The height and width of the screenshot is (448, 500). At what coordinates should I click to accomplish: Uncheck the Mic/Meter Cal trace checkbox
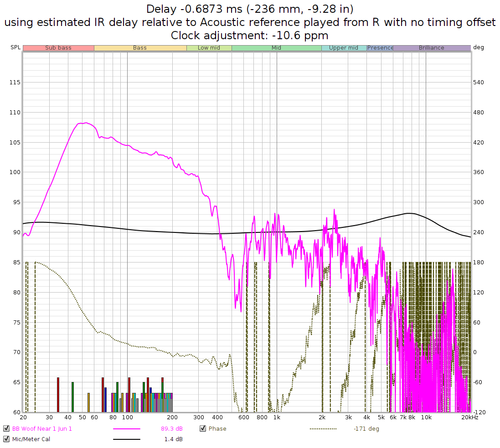pyautogui.click(x=6, y=439)
